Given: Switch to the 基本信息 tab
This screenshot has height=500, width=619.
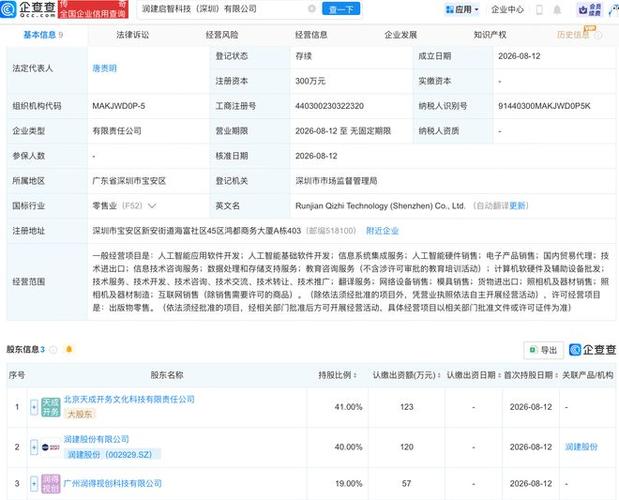Looking at the screenshot, I should click(x=43, y=35).
